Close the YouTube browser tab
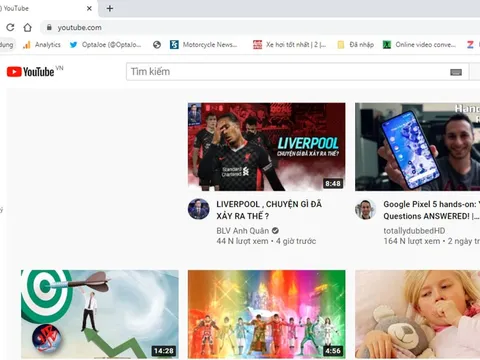Viewport: 480px width, 360px height. pyautogui.click(x=89, y=8)
